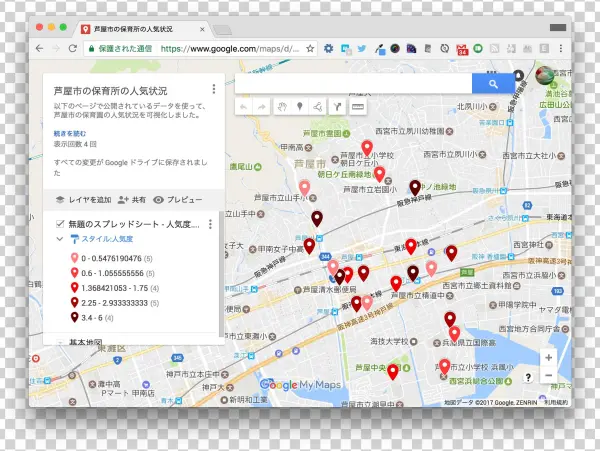Bookmark page with the star icon
Screen dimensions: 600x451
pyautogui.click(x=310, y=49)
